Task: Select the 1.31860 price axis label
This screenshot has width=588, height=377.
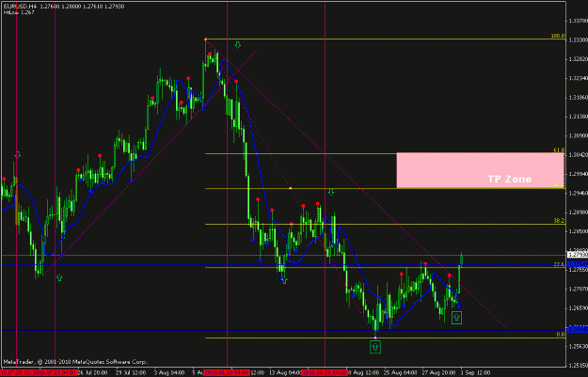Action: click(x=578, y=98)
